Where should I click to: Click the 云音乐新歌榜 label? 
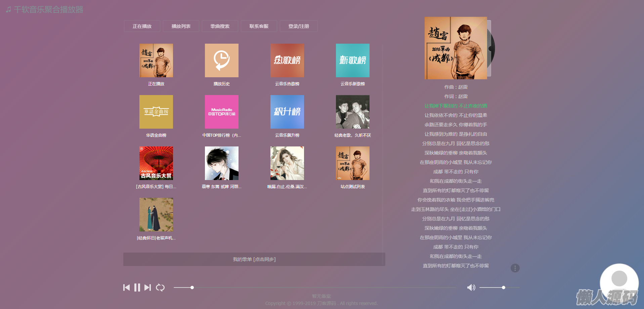click(x=353, y=84)
